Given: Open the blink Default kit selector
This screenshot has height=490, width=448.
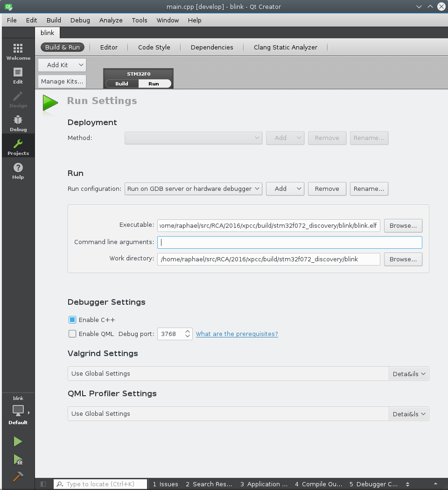Looking at the screenshot, I should click(18, 410).
